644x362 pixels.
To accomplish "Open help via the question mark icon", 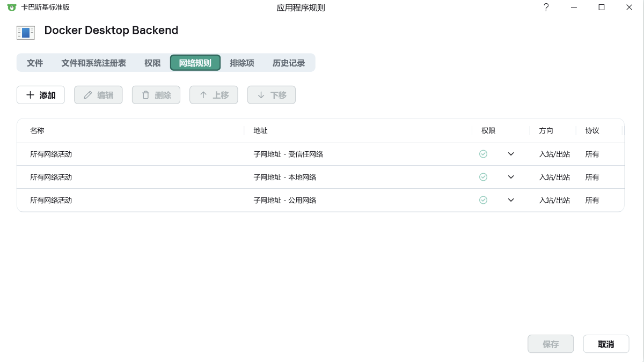I will 546,8.
